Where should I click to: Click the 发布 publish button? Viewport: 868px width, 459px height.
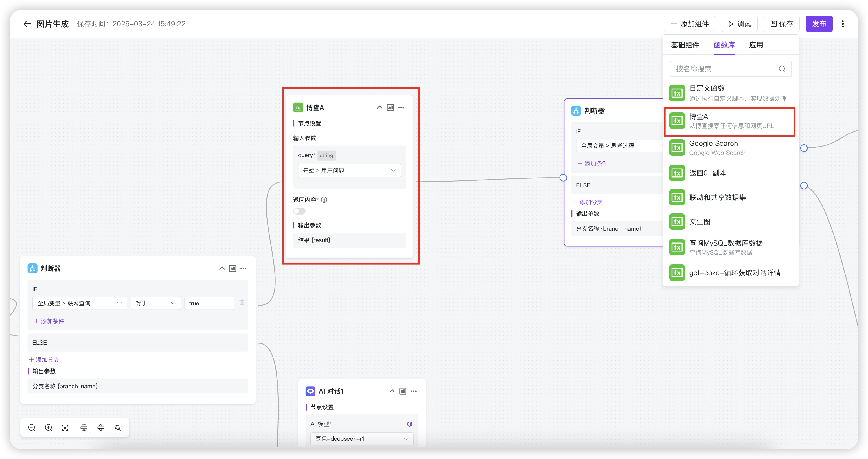819,24
